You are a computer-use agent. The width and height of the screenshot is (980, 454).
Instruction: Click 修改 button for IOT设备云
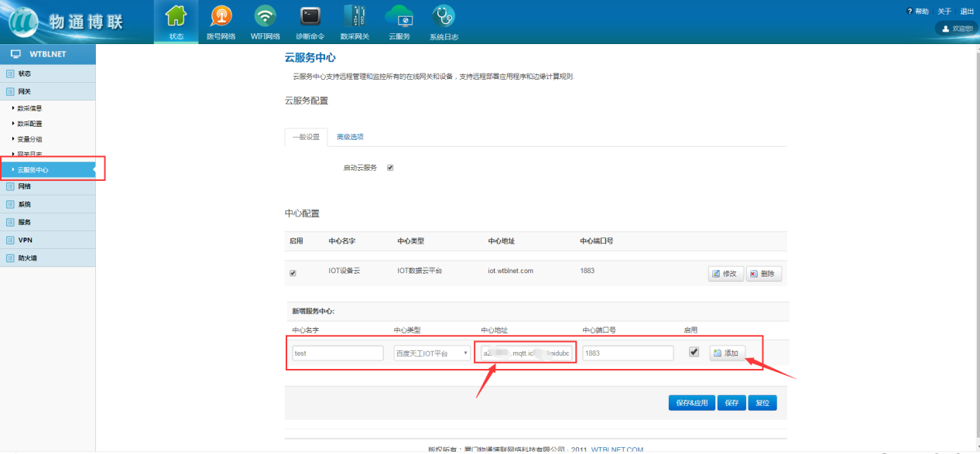click(725, 274)
